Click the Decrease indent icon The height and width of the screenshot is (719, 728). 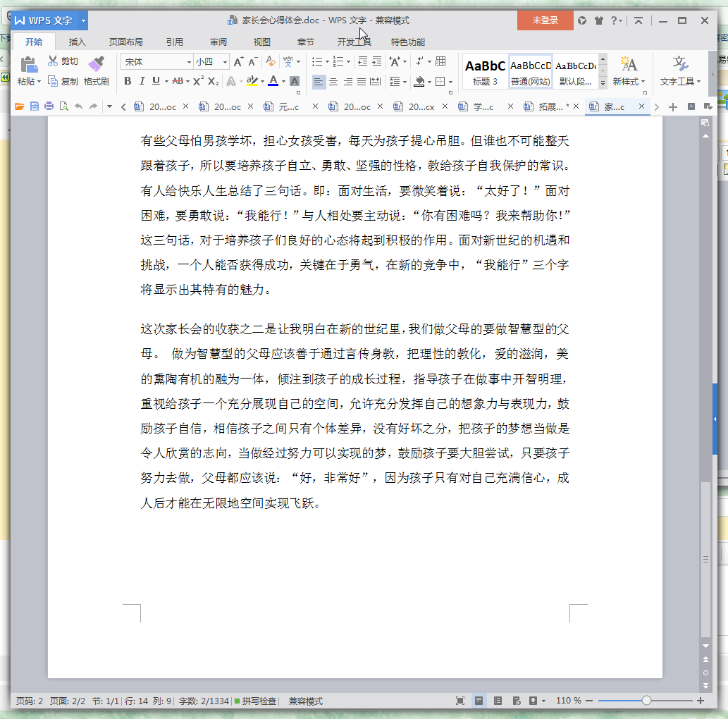click(363, 61)
